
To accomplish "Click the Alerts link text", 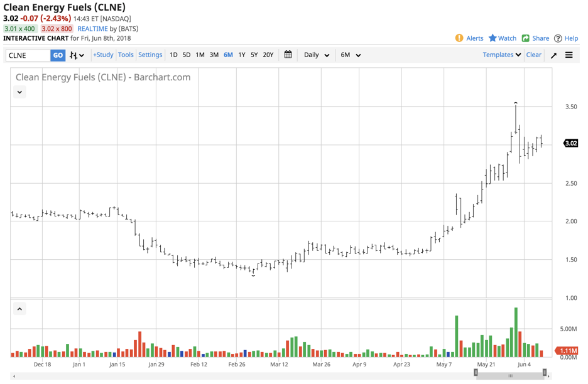I will 475,38.
